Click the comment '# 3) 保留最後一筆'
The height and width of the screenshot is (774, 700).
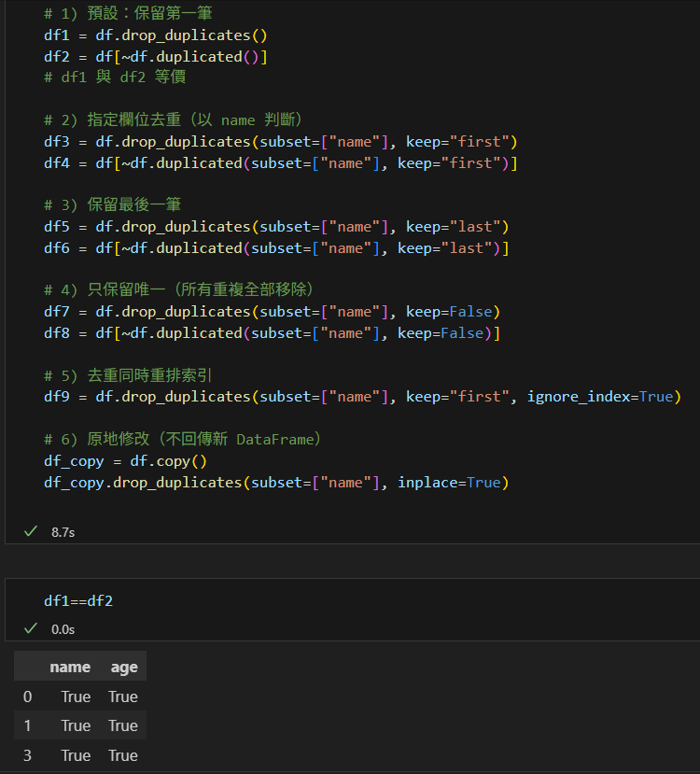(x=113, y=204)
